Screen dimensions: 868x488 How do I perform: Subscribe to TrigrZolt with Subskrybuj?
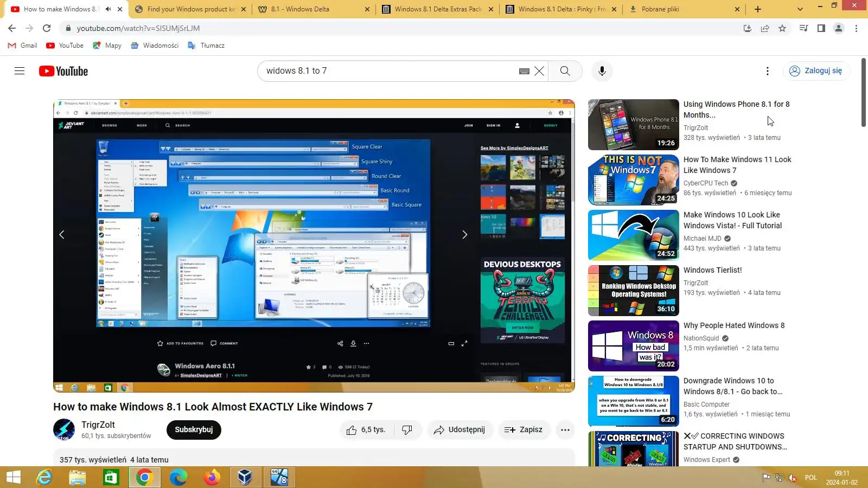(194, 430)
